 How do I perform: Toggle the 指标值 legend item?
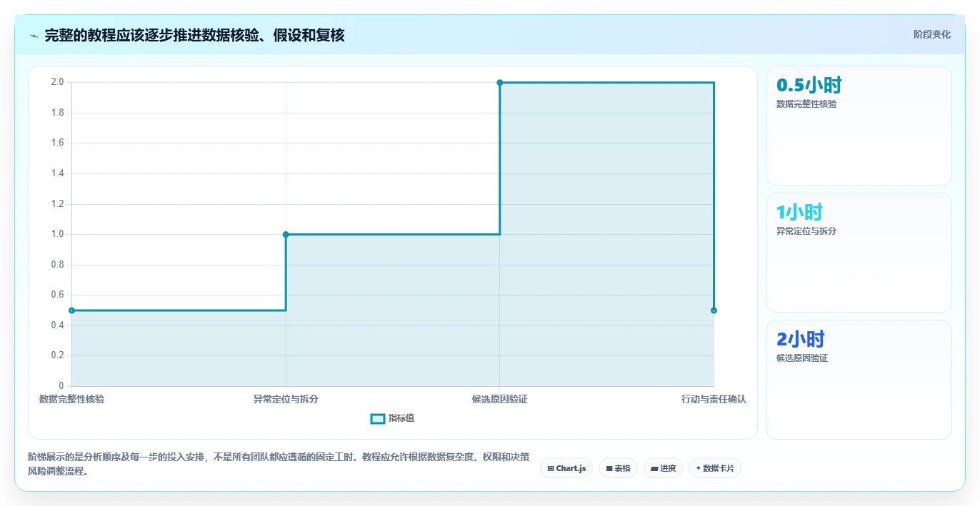(x=392, y=418)
